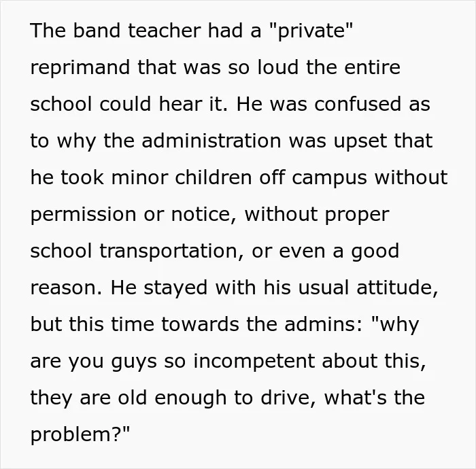Click the word "drive"
476x469 pixels.
288,398
